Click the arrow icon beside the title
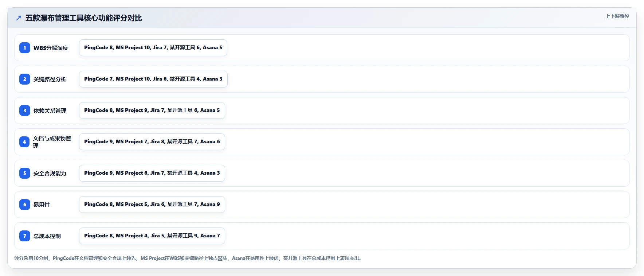644x276 pixels. point(19,18)
